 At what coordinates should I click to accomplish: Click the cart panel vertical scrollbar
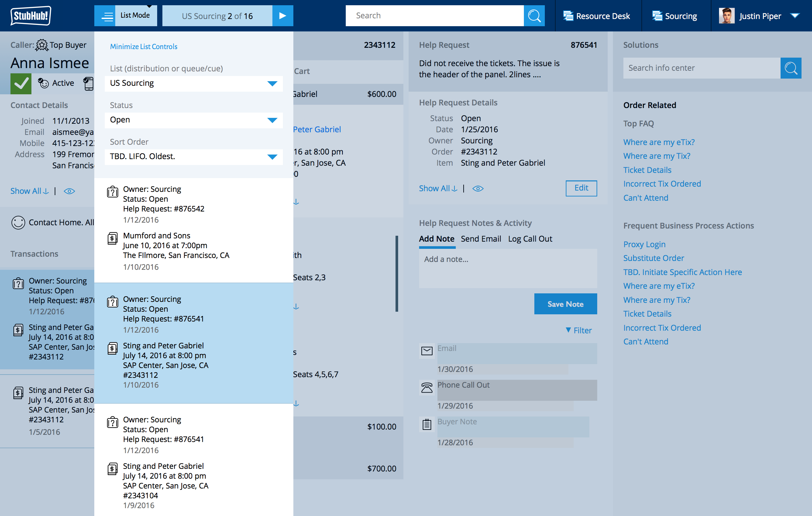[397, 273]
